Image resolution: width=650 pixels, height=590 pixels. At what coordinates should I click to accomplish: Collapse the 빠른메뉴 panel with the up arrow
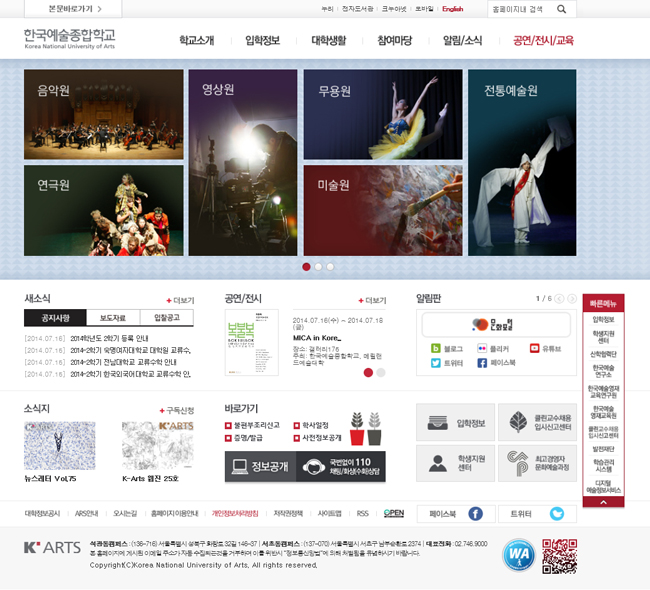tap(603, 502)
